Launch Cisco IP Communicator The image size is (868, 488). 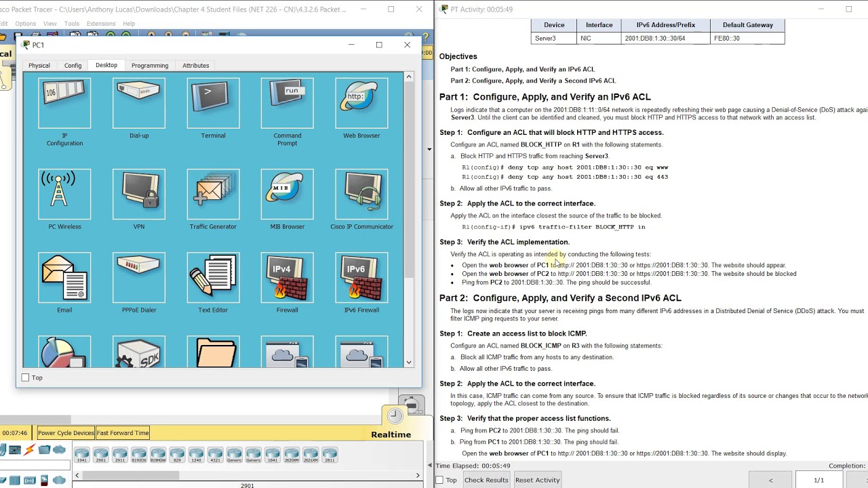pyautogui.click(x=361, y=194)
